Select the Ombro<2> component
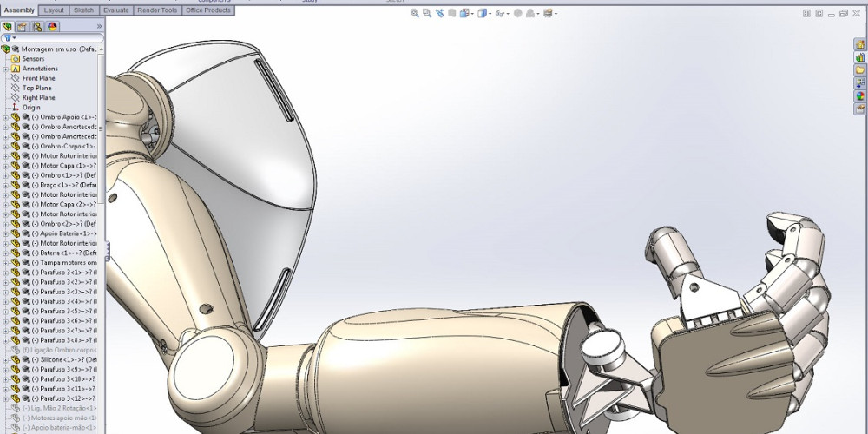 pos(63,224)
